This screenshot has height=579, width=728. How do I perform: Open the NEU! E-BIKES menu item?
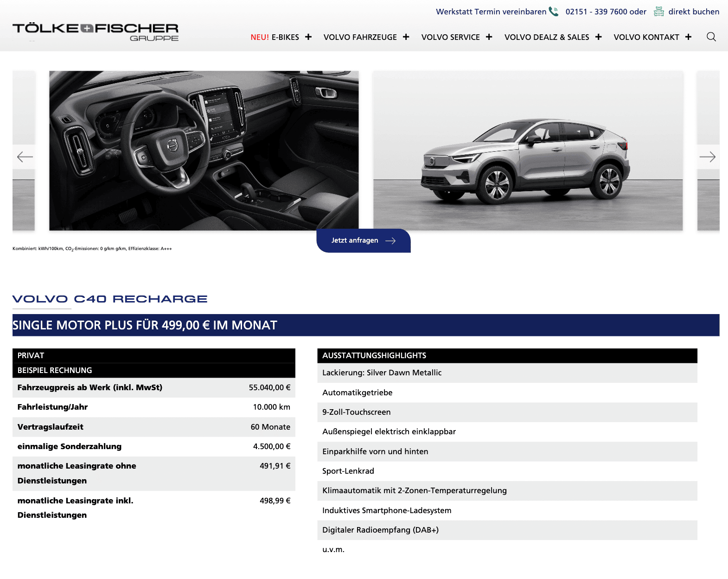pos(275,37)
